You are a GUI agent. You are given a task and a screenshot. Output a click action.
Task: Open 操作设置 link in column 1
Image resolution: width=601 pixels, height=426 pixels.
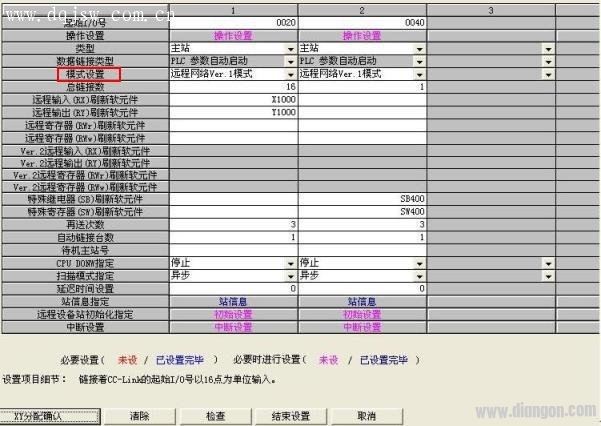click(x=234, y=35)
